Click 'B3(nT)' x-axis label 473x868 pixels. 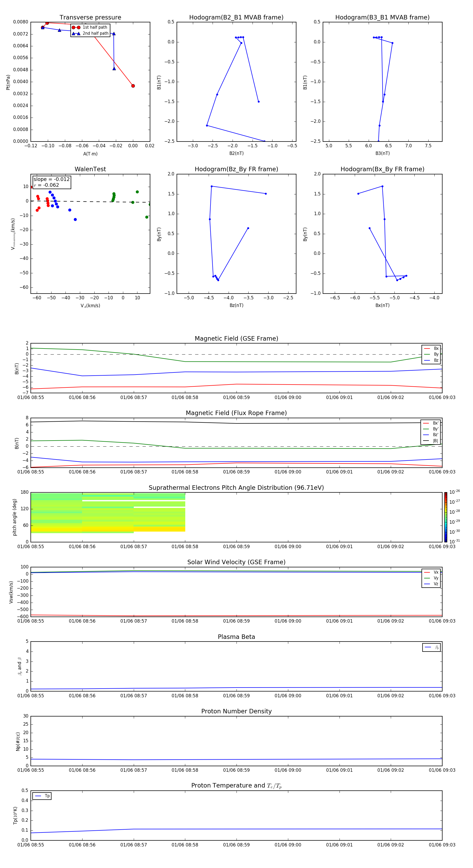click(382, 153)
